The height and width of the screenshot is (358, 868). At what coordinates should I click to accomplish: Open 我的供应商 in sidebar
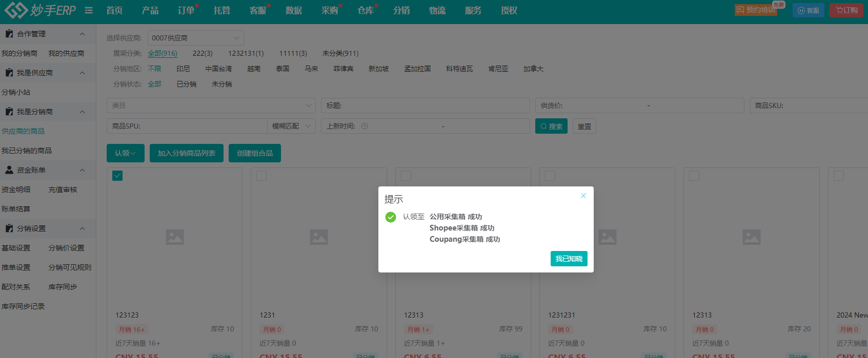pos(66,53)
